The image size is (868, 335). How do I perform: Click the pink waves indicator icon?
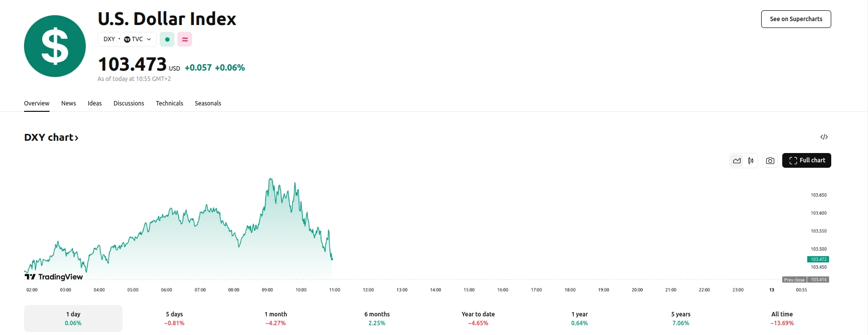pyautogui.click(x=184, y=39)
